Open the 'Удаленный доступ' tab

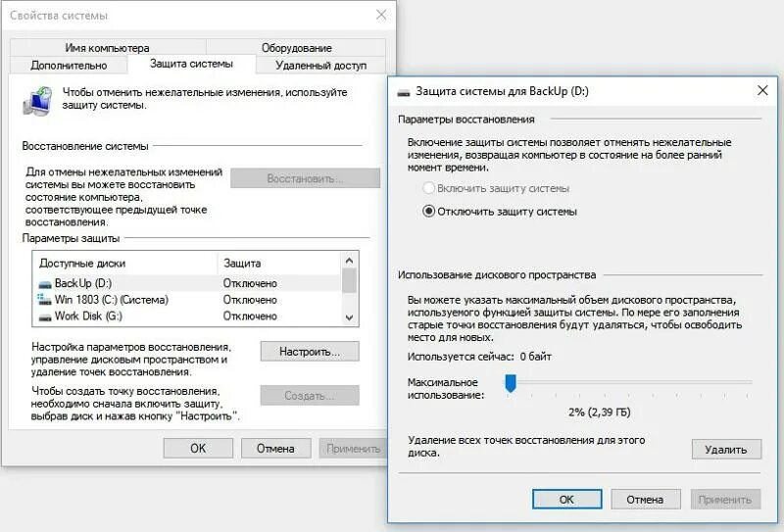click(320, 65)
